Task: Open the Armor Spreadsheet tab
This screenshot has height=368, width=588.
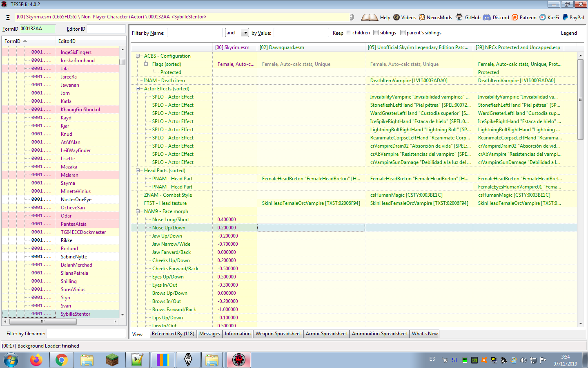Action: [x=326, y=334]
